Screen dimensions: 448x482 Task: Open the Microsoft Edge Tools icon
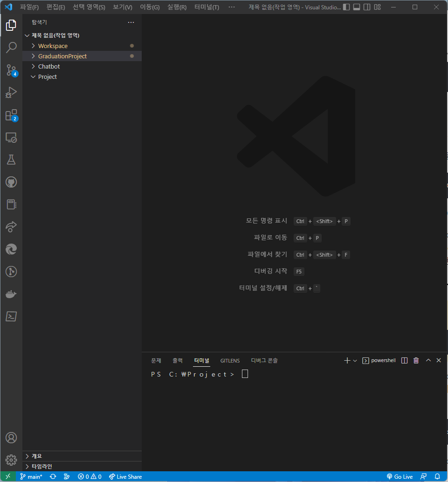(11, 249)
